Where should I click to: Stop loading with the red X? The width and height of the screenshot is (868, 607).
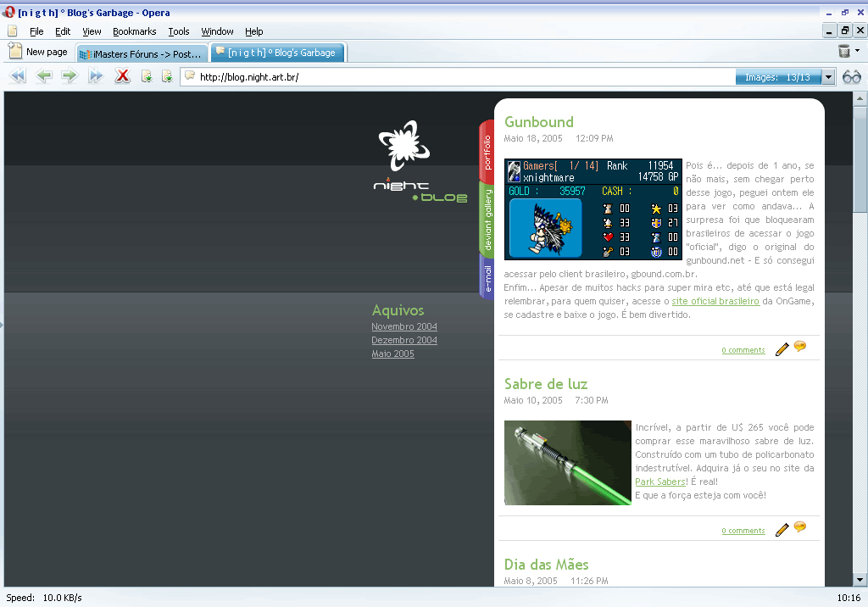[122, 76]
